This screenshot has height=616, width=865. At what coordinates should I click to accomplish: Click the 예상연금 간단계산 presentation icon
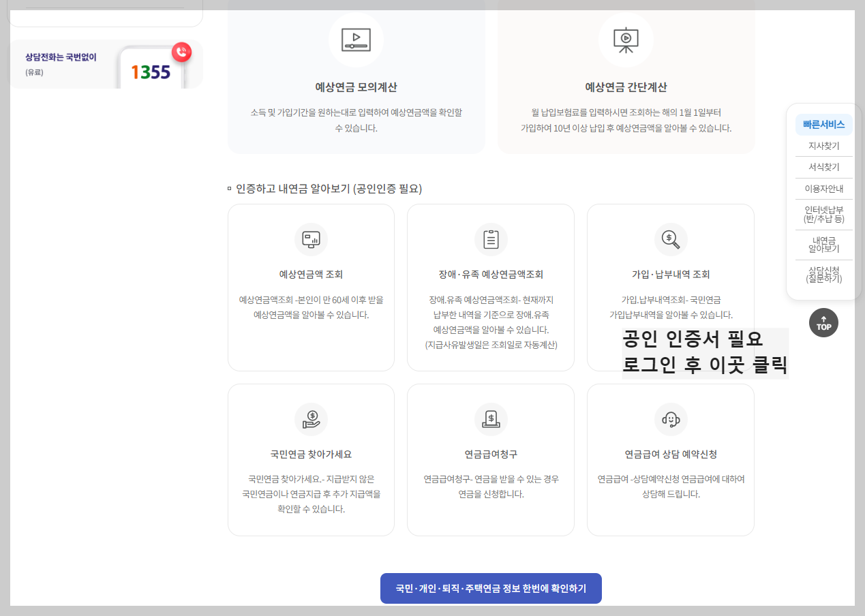pos(626,40)
